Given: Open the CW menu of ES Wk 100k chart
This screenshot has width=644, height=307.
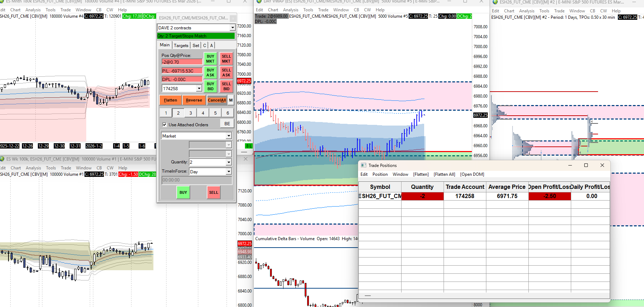Looking at the screenshot, I should [x=110, y=168].
